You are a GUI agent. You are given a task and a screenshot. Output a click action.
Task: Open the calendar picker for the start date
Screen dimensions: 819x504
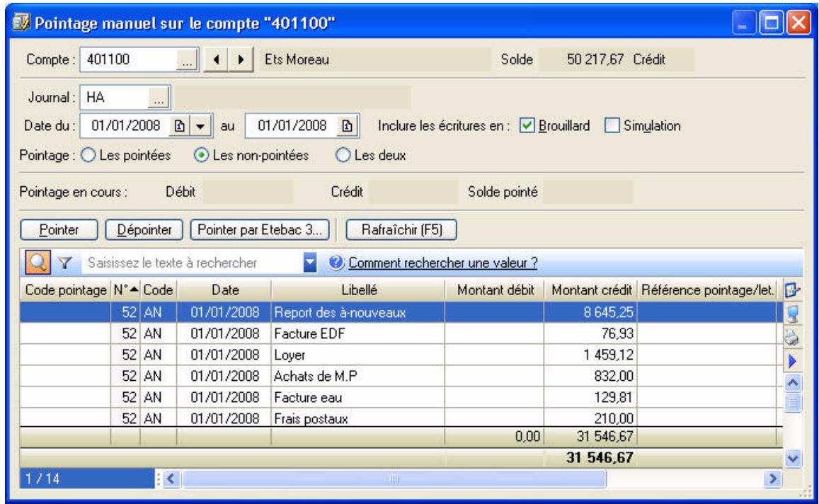click(180, 126)
